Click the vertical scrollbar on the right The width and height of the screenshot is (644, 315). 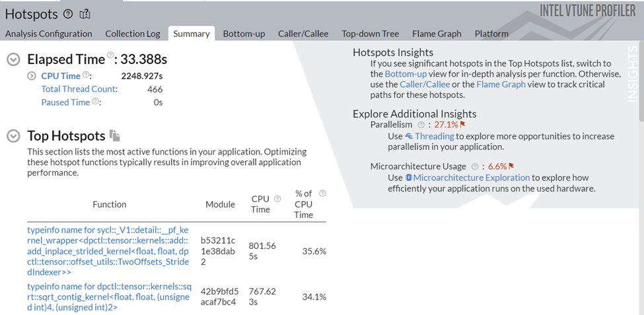coord(639,99)
